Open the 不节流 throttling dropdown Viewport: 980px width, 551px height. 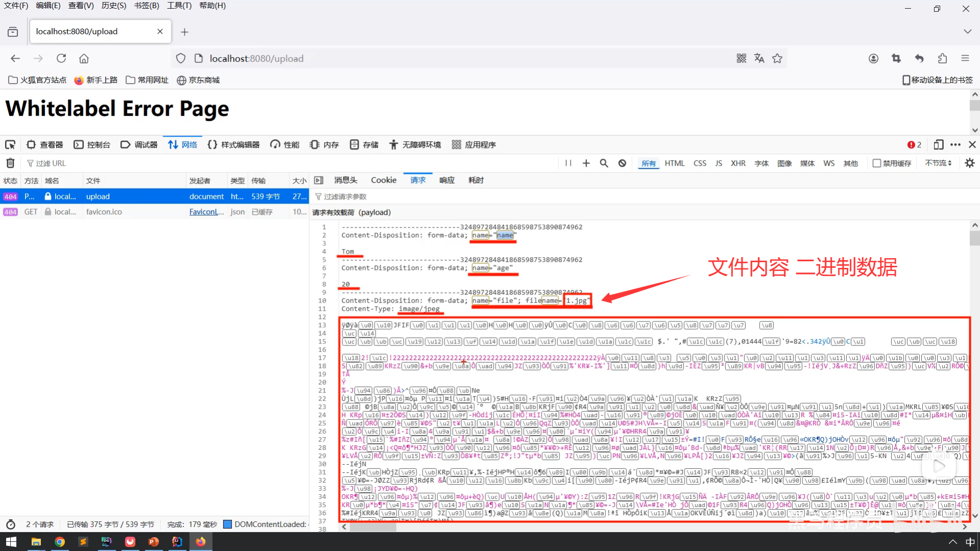tap(938, 163)
